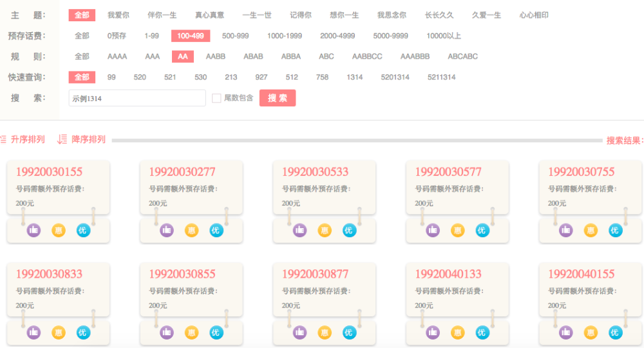This screenshot has height=348, width=644.
Task: Click the search input field 示例1314
Action: pos(137,99)
